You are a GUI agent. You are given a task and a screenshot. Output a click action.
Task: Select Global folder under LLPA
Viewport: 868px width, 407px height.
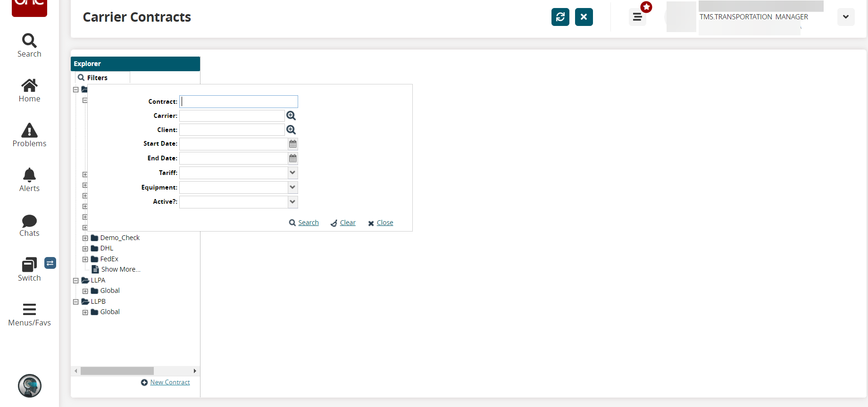tap(110, 291)
